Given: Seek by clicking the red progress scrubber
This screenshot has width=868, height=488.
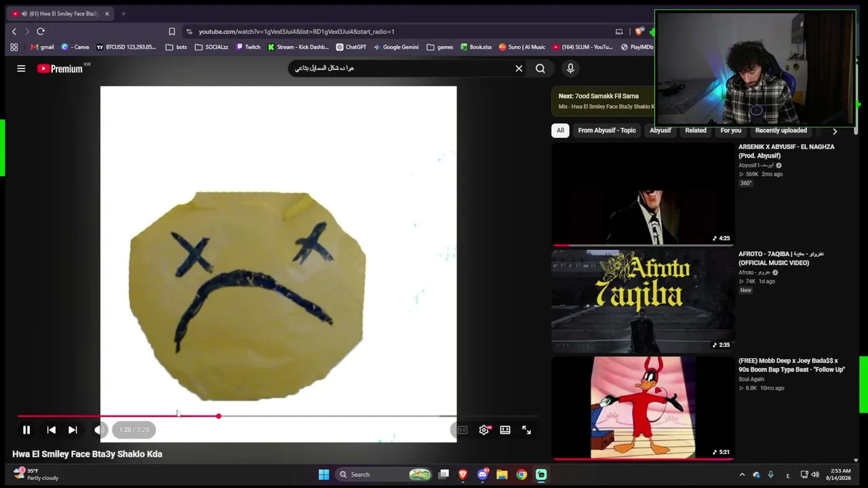Looking at the screenshot, I should click(x=218, y=416).
